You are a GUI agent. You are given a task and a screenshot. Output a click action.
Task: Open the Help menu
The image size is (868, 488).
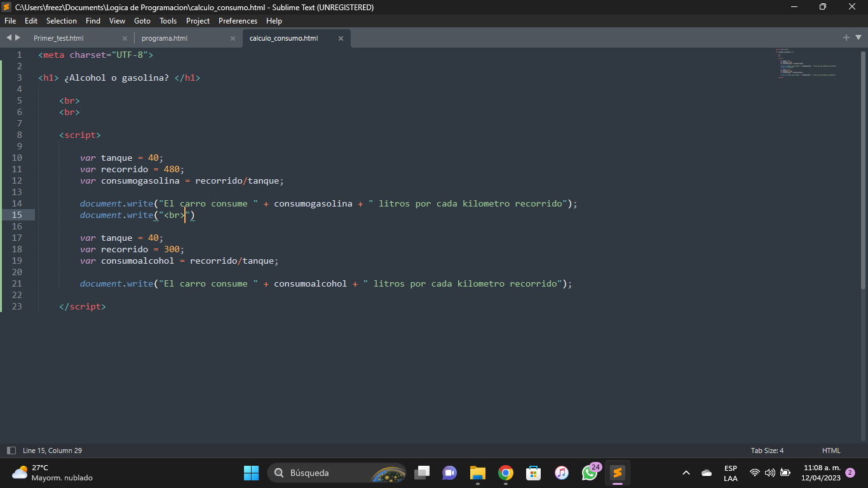274,21
